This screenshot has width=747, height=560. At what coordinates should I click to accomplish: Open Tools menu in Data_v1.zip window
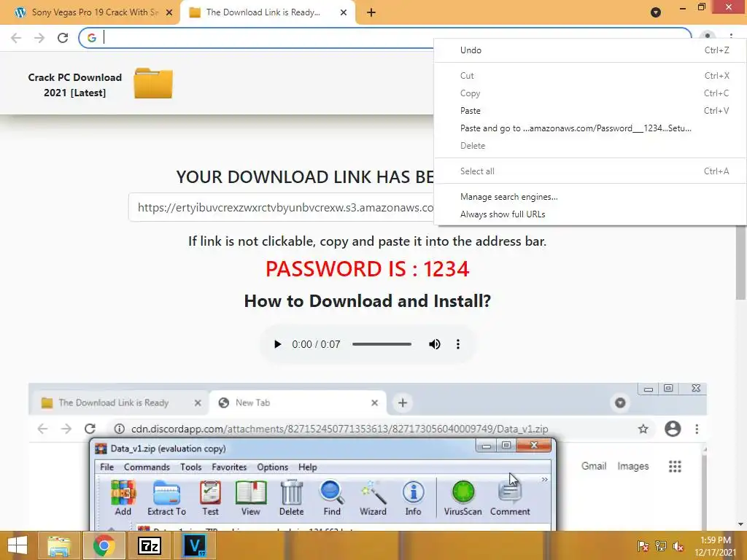190,467
